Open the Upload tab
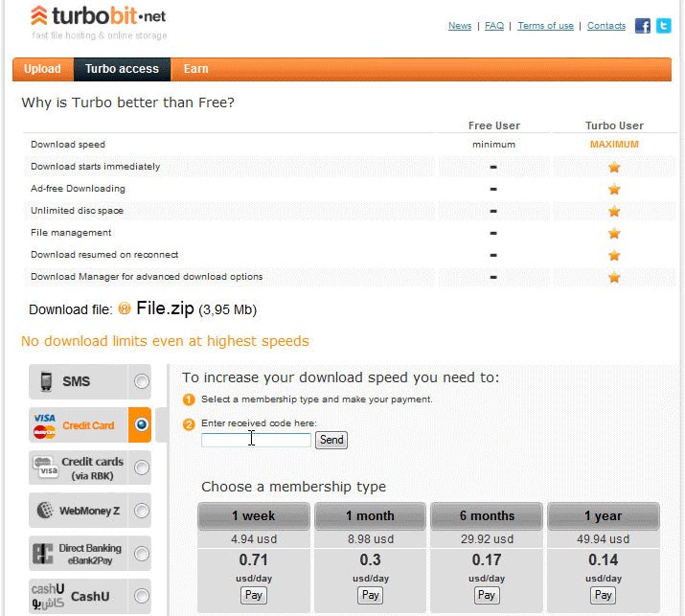Viewport: 685px width, 616px height. click(x=42, y=69)
